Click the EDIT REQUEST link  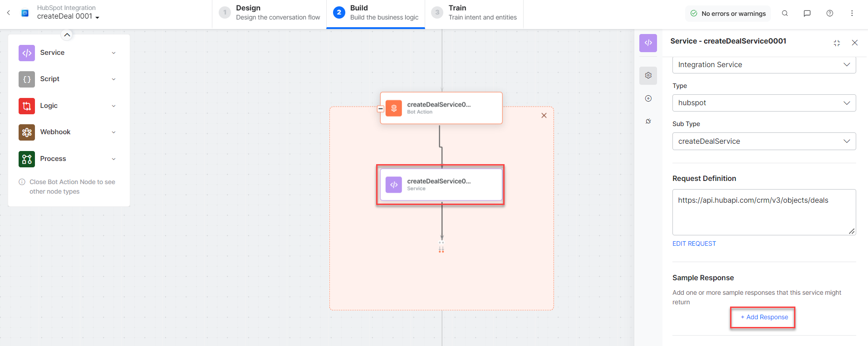[x=694, y=244]
